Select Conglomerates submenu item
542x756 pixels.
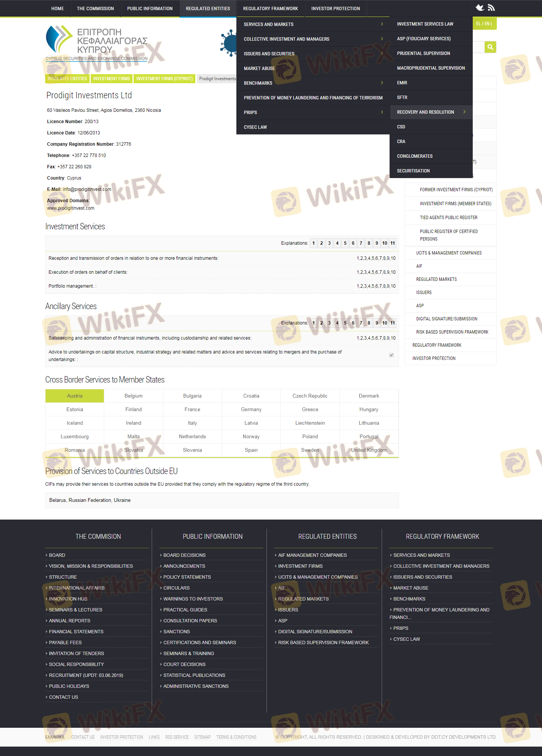pos(431,156)
